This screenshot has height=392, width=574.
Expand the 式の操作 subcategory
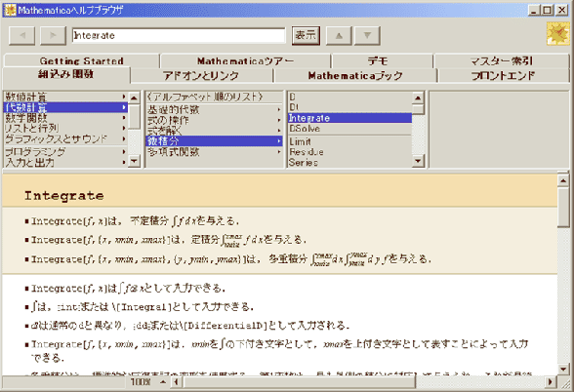coord(214,120)
